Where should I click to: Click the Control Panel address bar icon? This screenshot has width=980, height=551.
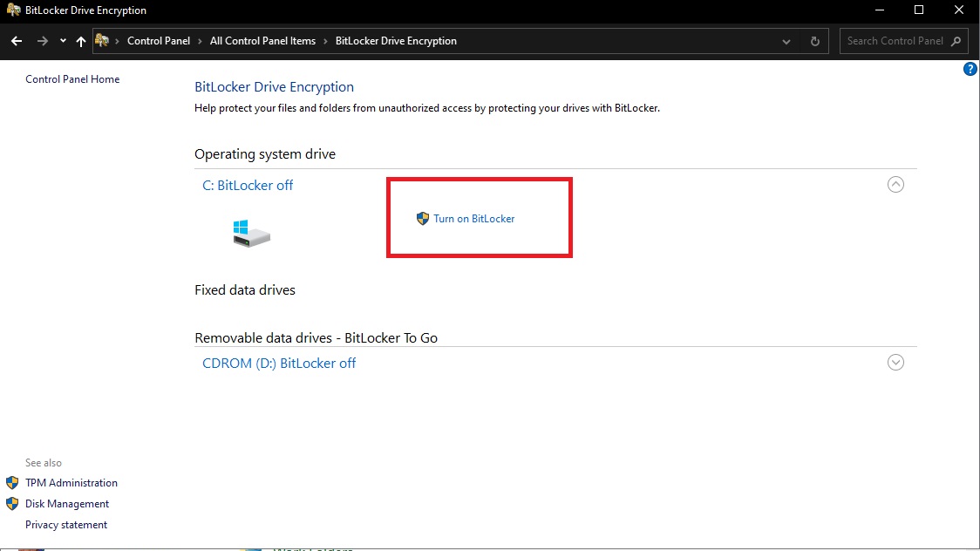tap(102, 41)
